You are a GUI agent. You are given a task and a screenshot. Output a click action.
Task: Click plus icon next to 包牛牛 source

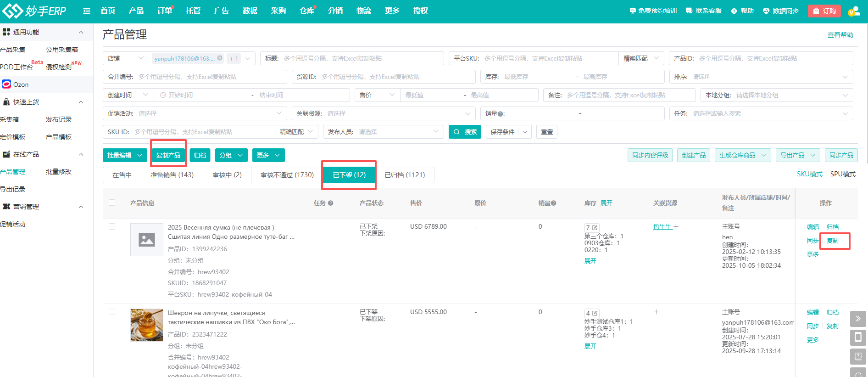click(676, 226)
